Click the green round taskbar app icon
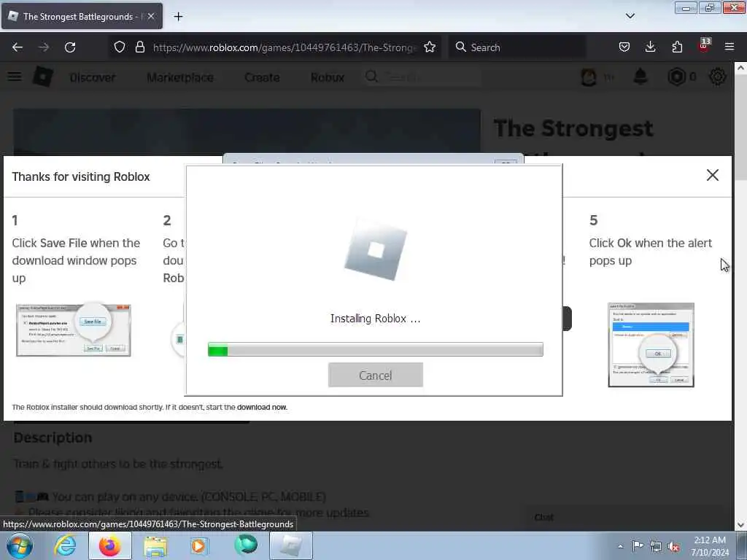This screenshot has width=747, height=560. click(x=246, y=545)
